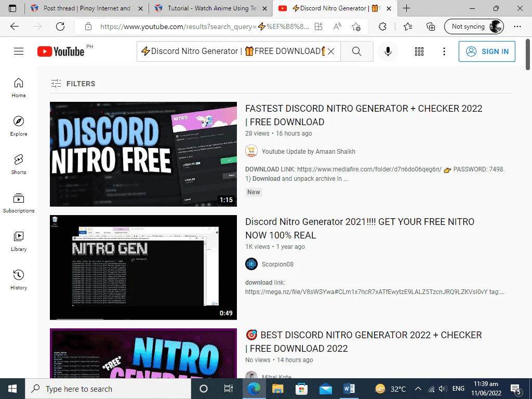Image resolution: width=532 pixels, height=399 pixels.
Task: Open the YouTube hamburger guide menu
Action: [x=19, y=51]
